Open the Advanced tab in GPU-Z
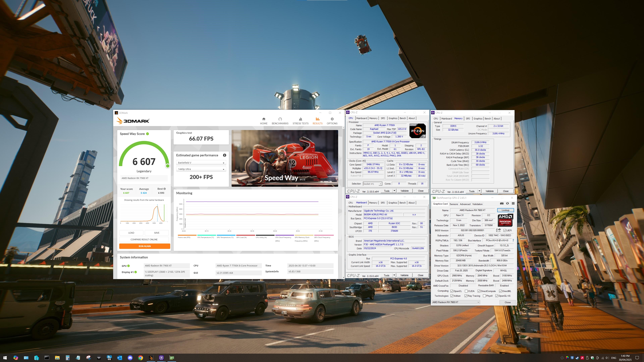 pos(465,204)
